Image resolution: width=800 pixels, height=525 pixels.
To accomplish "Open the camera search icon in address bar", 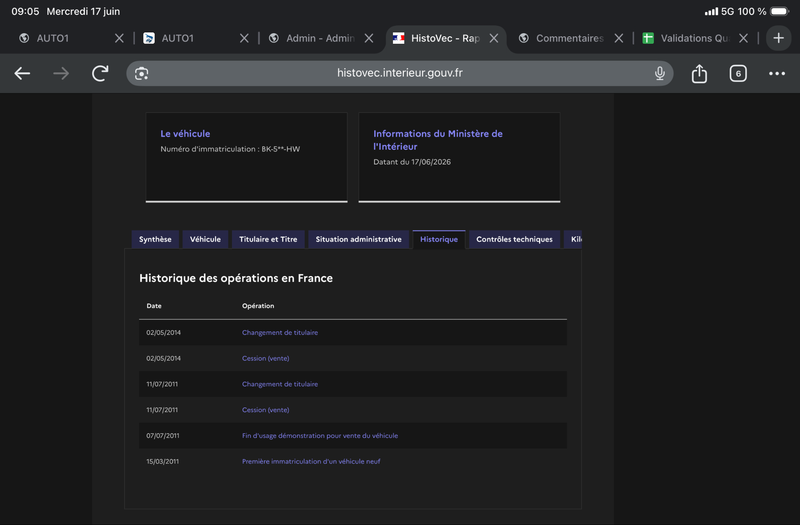I will [141, 73].
